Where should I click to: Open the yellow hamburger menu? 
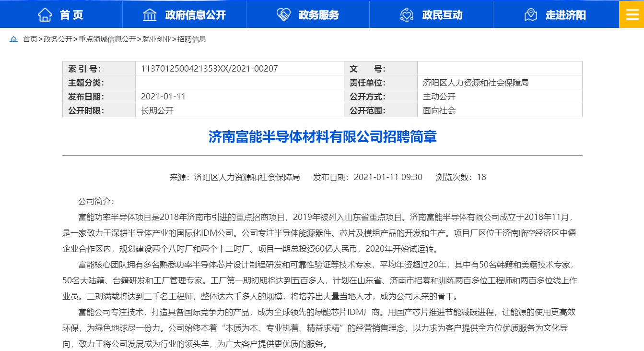pos(632,14)
